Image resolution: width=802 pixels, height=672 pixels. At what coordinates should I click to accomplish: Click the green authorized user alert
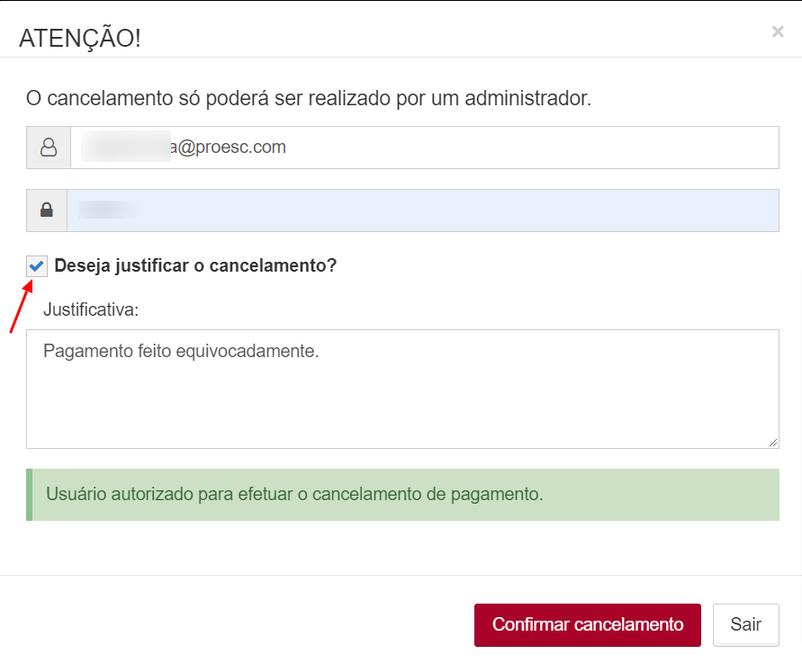pos(402,495)
